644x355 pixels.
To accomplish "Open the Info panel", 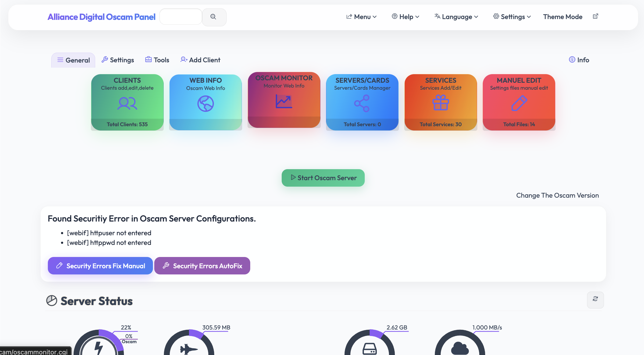I will 579,60.
